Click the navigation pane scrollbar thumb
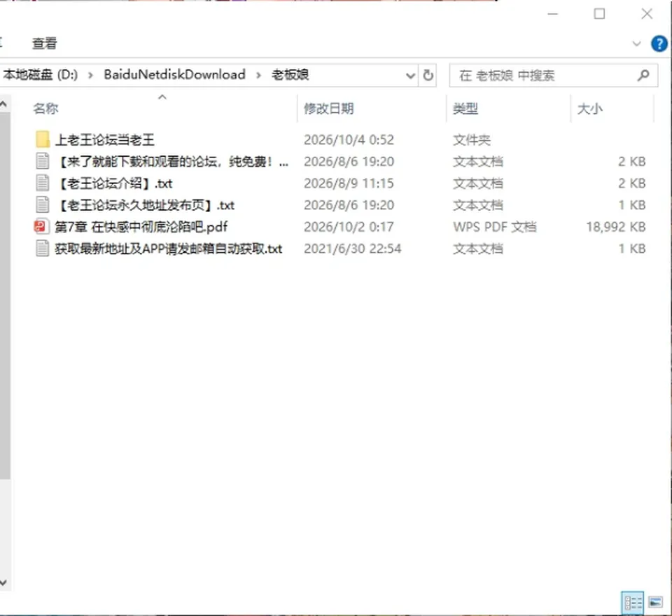 coord(5,295)
